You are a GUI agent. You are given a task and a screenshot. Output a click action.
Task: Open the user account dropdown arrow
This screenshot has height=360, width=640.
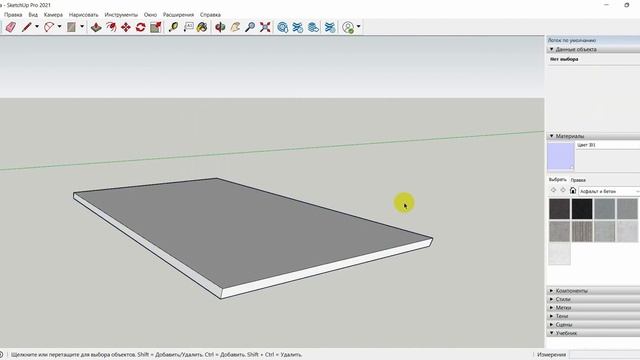pyautogui.click(x=358, y=27)
